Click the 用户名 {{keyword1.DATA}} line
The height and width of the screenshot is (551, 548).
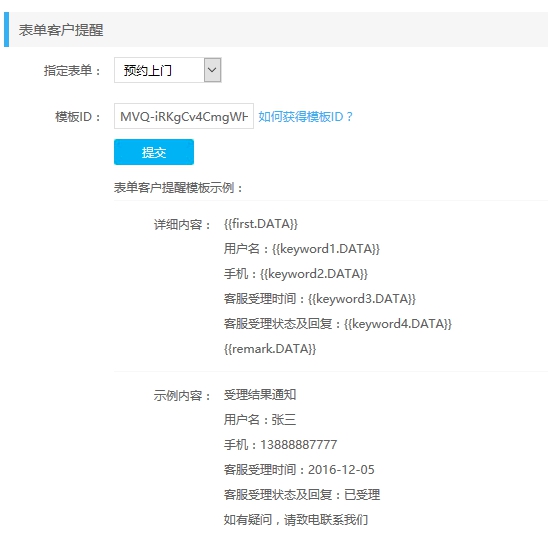coord(302,249)
